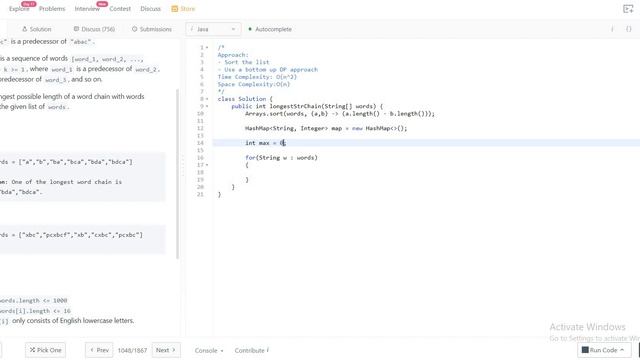
Task: Open the Contribute link
Action: pos(251,350)
